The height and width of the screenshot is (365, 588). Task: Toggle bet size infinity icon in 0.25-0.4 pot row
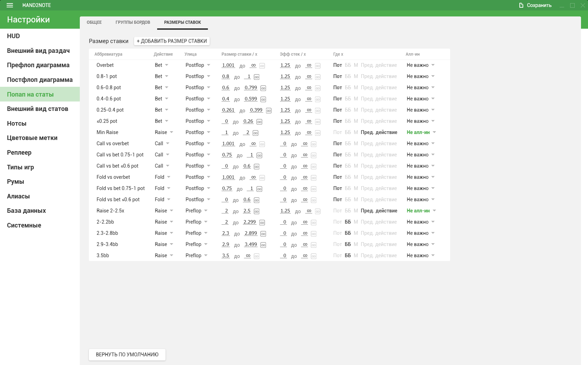tap(269, 111)
